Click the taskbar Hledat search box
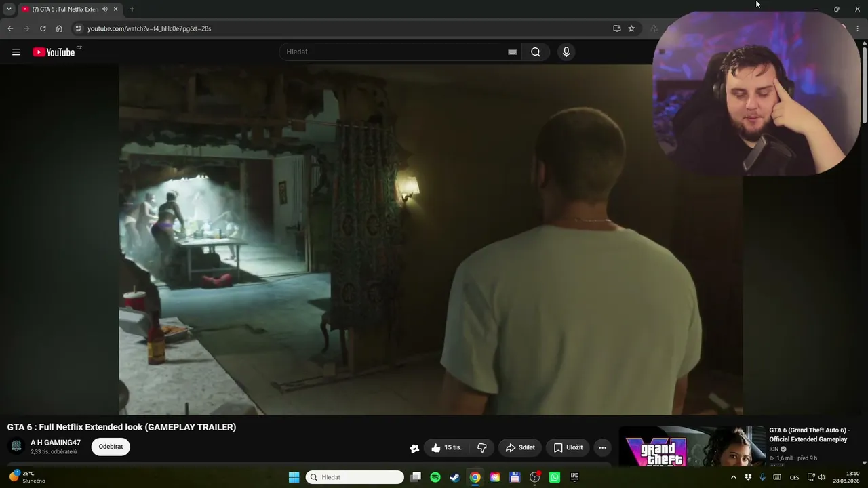Screen dimensions: 868x488 pyautogui.click(x=355, y=477)
